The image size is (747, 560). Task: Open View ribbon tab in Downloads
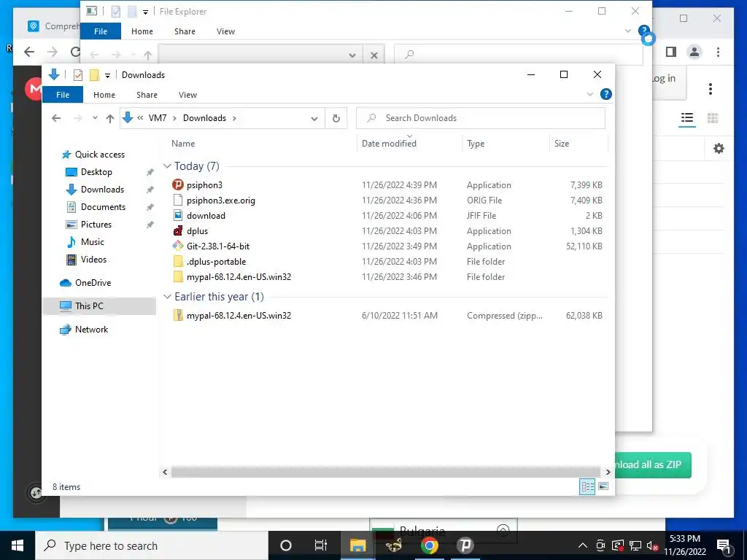click(x=187, y=95)
